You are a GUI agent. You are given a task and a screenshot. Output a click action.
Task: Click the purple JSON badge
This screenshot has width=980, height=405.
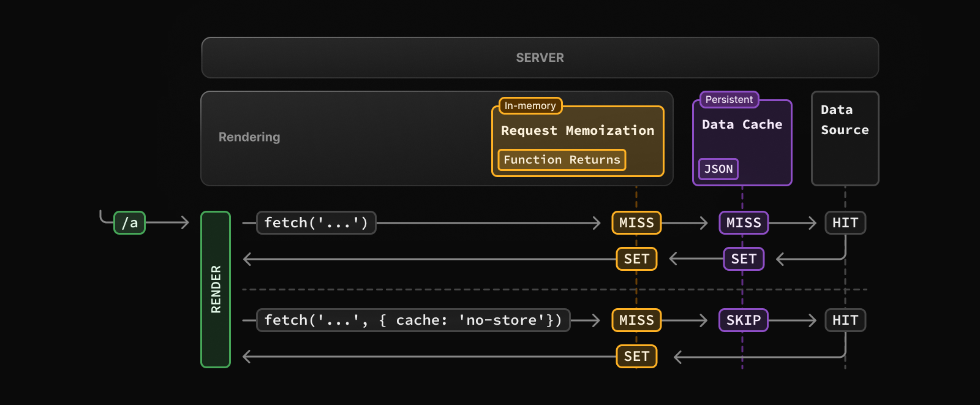coord(718,169)
